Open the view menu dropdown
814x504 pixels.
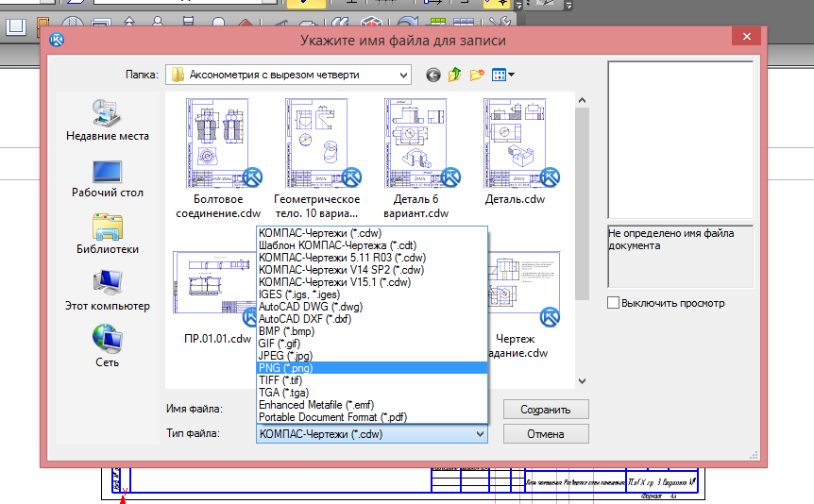coord(502,75)
